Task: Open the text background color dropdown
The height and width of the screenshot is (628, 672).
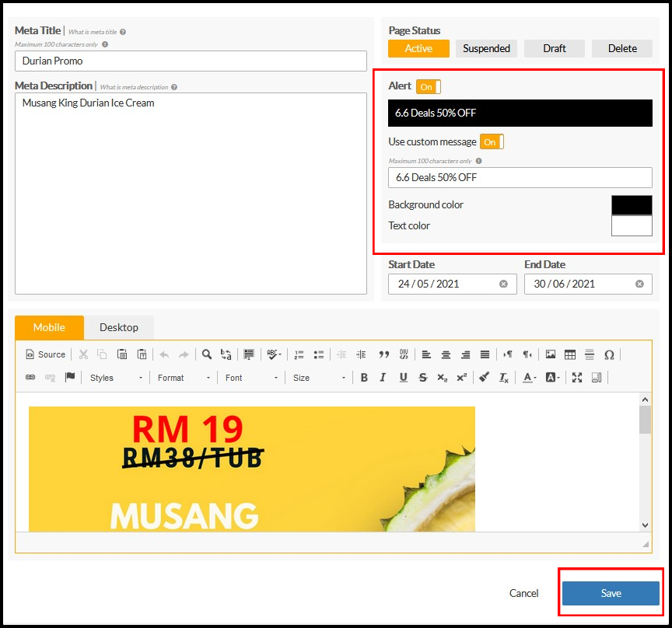Action: pos(552,378)
